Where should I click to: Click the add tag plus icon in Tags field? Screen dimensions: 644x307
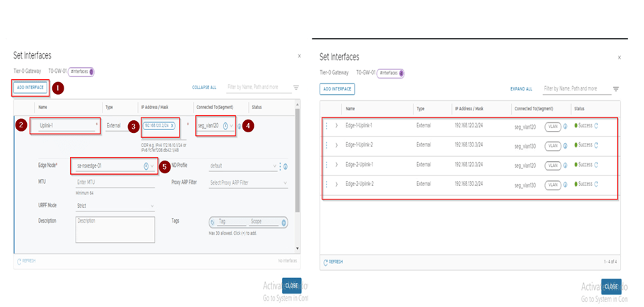click(283, 222)
